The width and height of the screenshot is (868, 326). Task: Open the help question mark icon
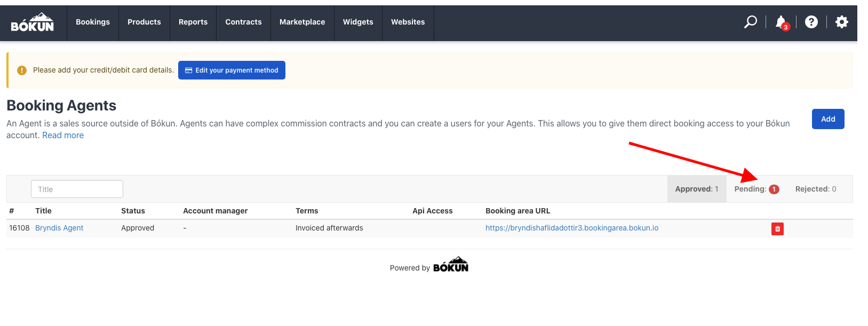(x=811, y=22)
